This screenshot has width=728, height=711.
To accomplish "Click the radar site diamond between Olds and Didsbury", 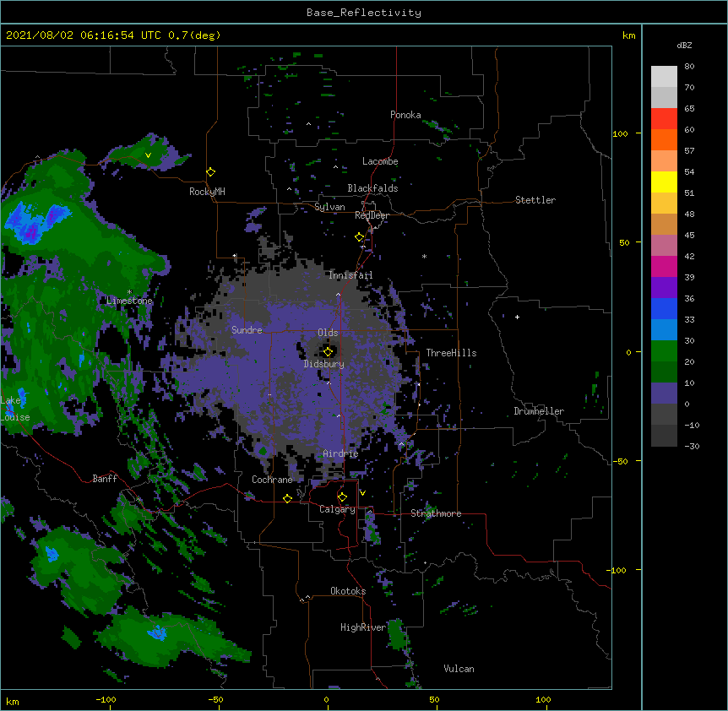I will click(x=329, y=351).
